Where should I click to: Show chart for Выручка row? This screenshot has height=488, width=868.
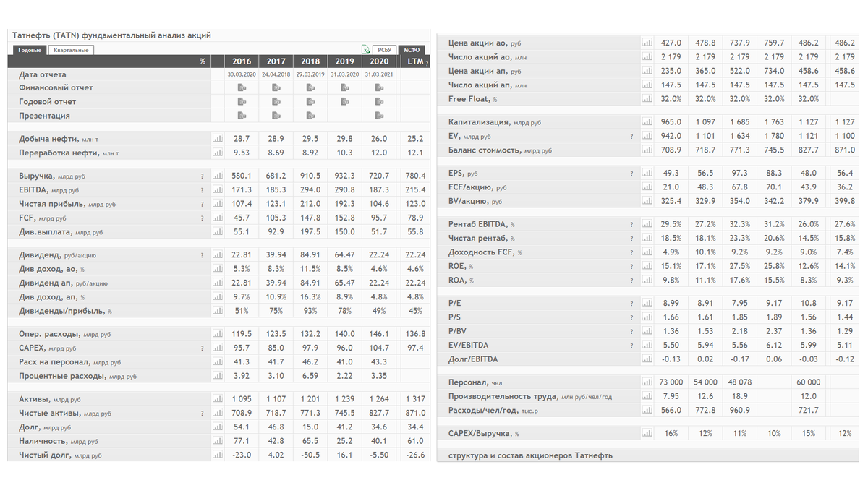coord(217,176)
